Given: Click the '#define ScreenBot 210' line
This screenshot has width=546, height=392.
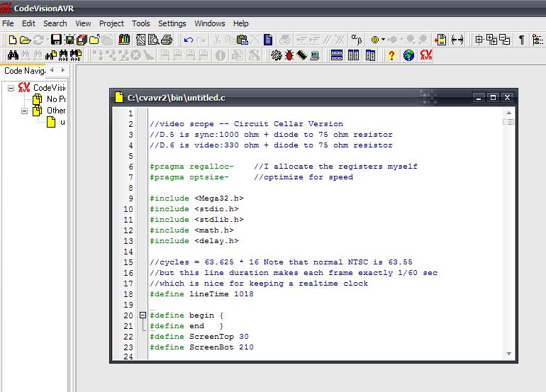Looking at the screenshot, I should [x=201, y=347].
